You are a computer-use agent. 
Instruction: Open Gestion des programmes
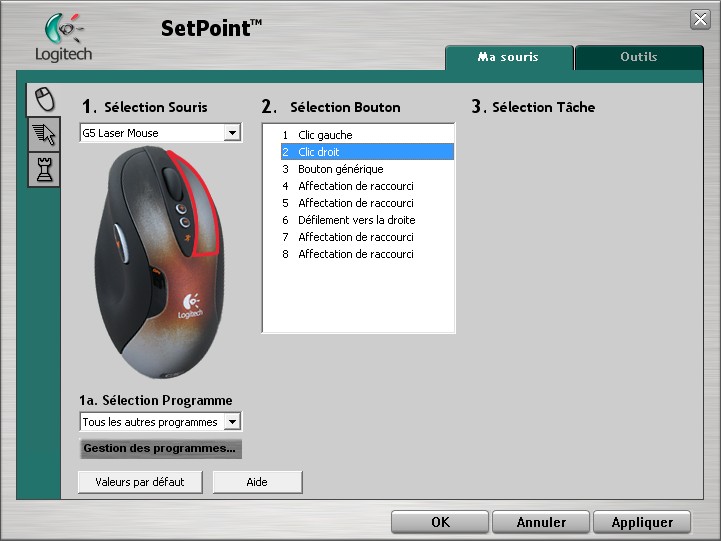pyautogui.click(x=160, y=449)
